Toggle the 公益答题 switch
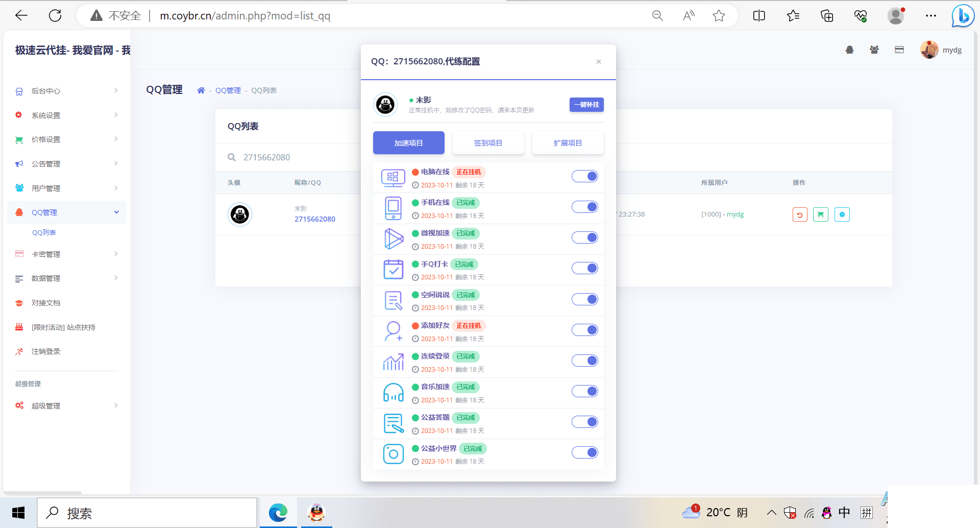 tap(585, 422)
